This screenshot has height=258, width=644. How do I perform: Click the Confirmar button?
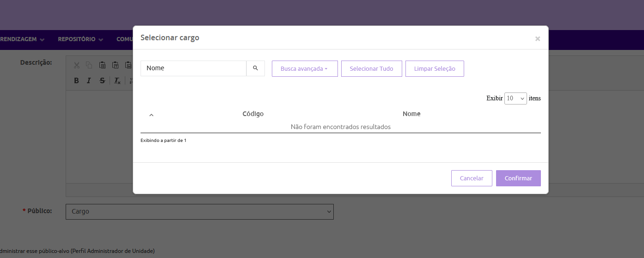pyautogui.click(x=518, y=178)
